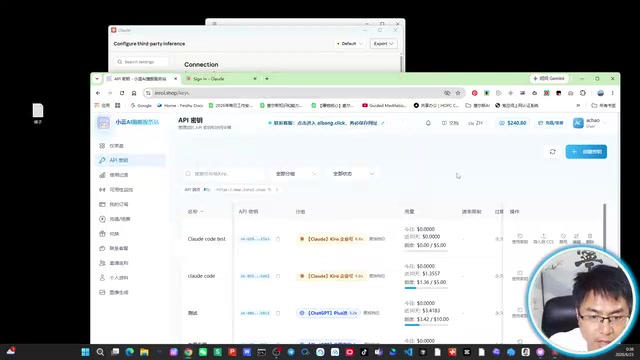Go back with the browser back arrow
This screenshot has height=360, width=640.
pyautogui.click(x=98, y=93)
